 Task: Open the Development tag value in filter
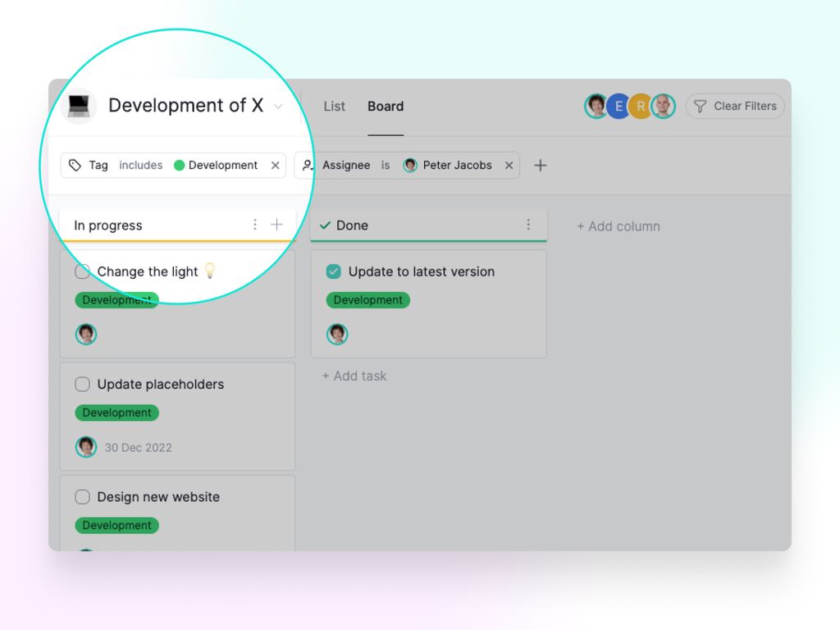pos(216,165)
